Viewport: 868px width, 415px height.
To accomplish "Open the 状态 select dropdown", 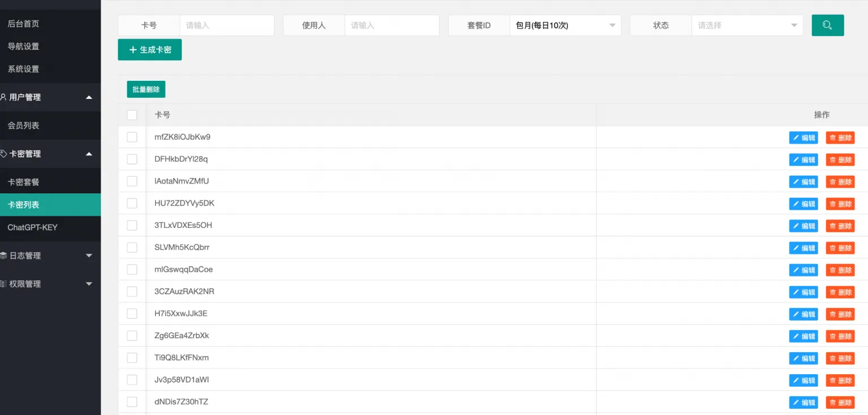I will pos(747,25).
